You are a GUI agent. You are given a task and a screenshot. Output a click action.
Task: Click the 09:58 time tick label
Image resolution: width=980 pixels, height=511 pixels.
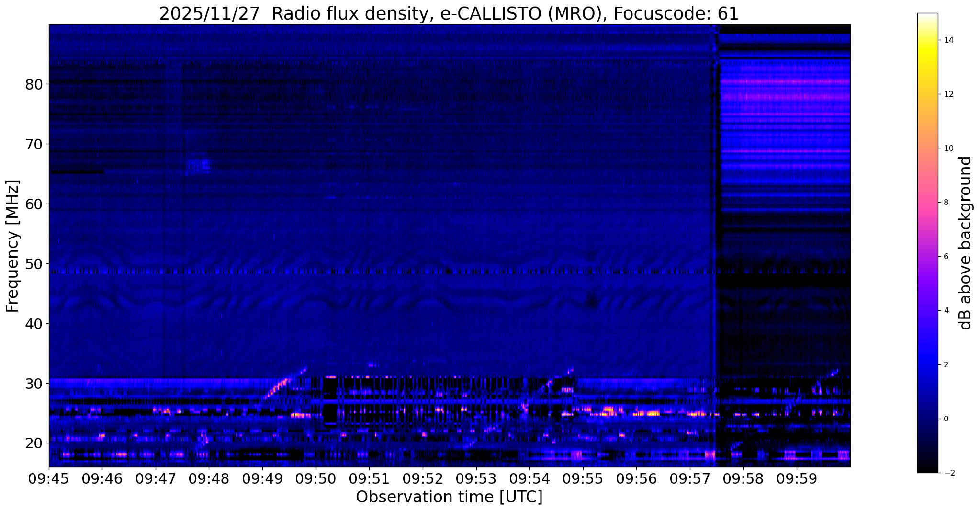point(743,478)
